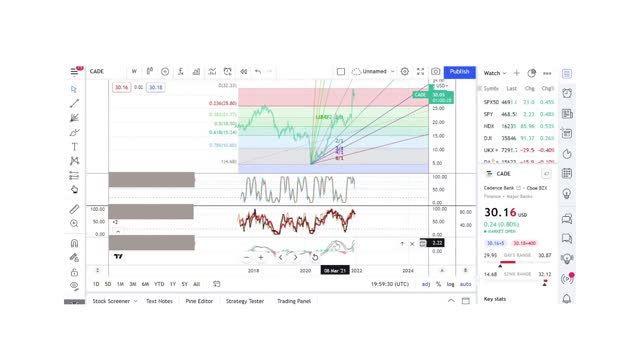Click the 30.18 buy price button
Image resolution: width=640 pixels, height=360 pixels.
click(156, 87)
